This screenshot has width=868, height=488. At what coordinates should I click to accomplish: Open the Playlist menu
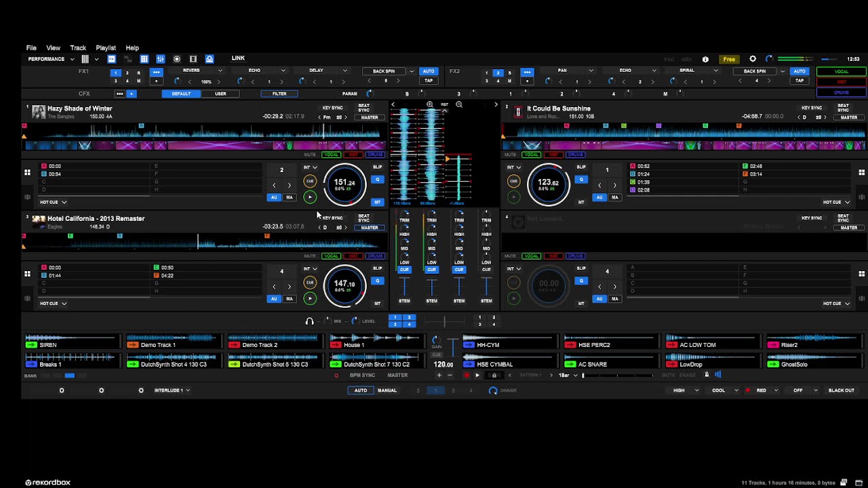(x=106, y=48)
